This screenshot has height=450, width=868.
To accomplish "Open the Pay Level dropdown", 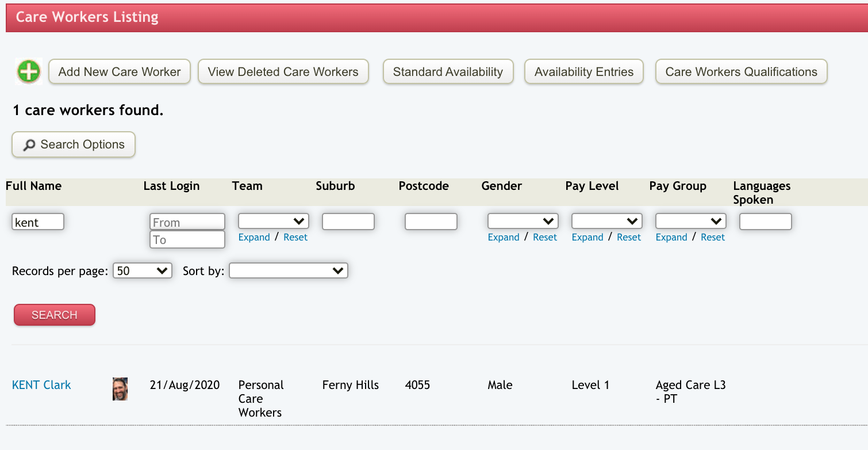I will [606, 221].
